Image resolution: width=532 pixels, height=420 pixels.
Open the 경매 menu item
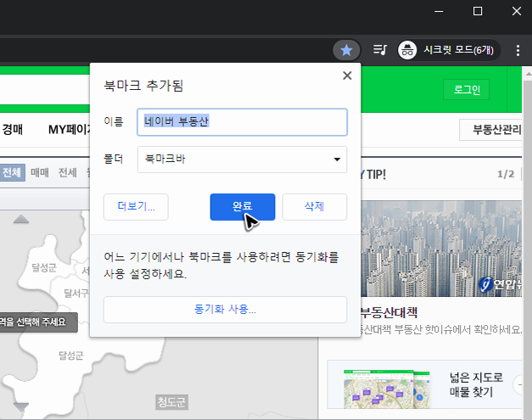tap(13, 129)
